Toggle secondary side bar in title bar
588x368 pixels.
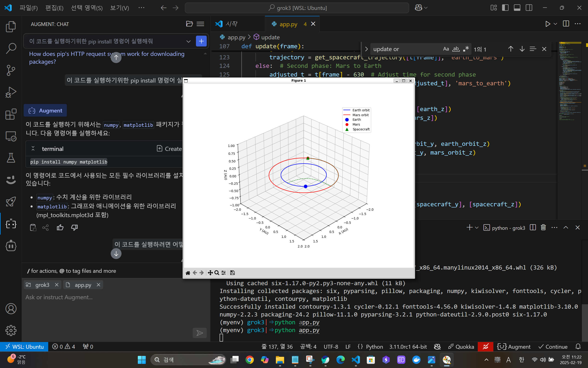(x=529, y=8)
